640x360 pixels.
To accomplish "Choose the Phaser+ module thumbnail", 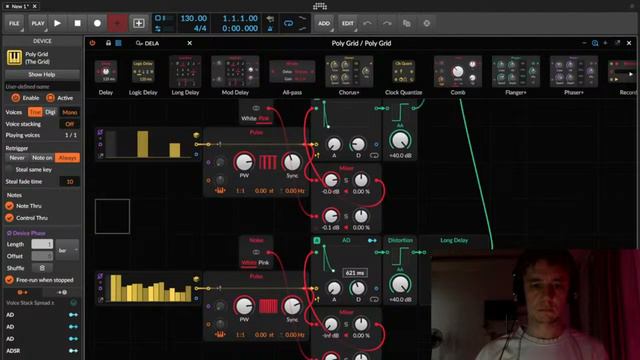I will click(574, 71).
